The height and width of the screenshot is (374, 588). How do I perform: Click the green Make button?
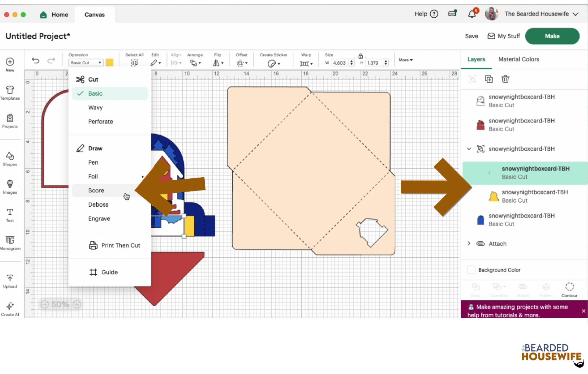[x=552, y=36]
